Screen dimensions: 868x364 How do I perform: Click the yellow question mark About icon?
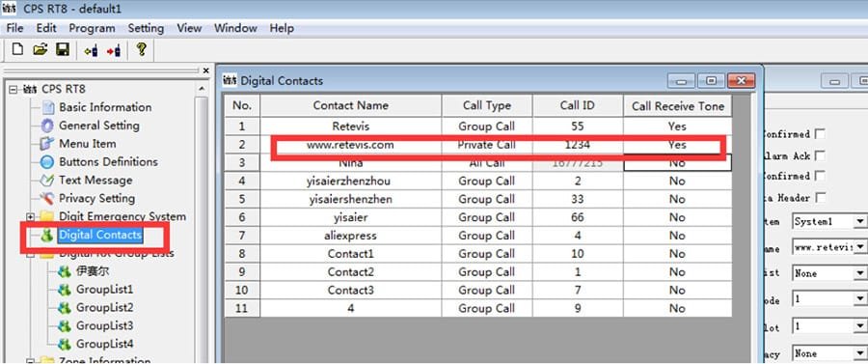[141, 49]
